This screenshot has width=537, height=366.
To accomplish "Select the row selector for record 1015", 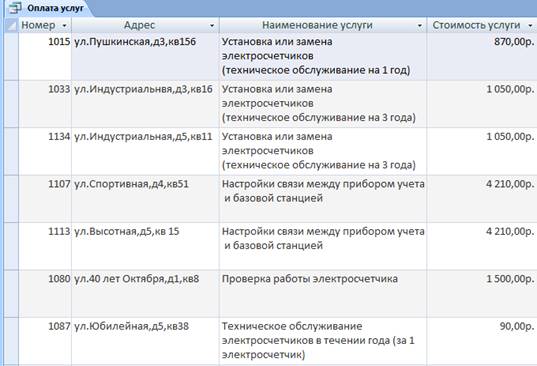I will pyautogui.click(x=11, y=56).
